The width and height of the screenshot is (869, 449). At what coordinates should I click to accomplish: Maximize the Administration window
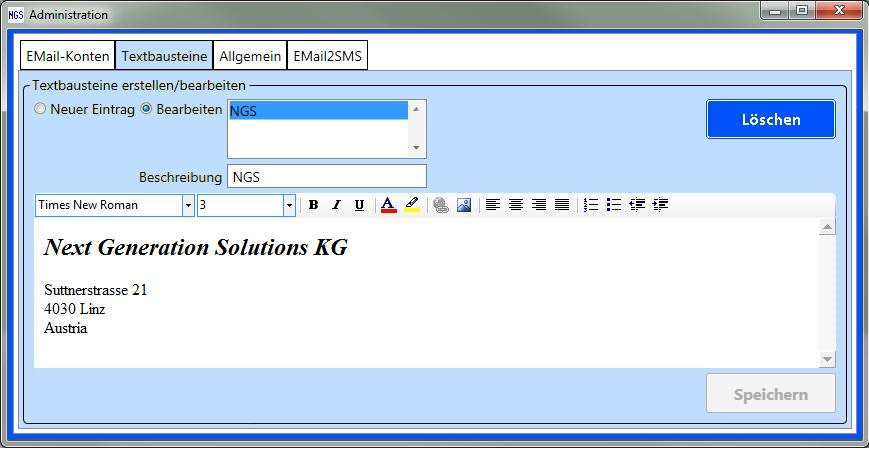(x=801, y=11)
